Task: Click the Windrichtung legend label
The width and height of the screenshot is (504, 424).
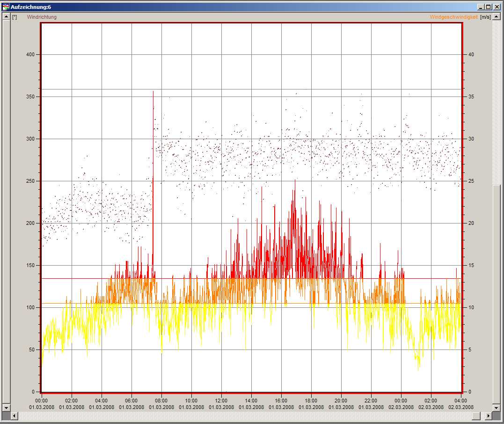Action: (x=42, y=17)
